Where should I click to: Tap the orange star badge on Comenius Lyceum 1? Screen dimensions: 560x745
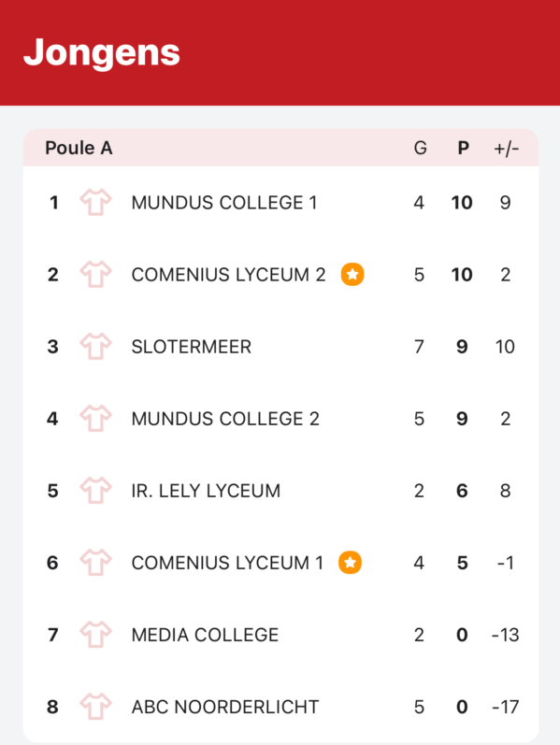(350, 563)
